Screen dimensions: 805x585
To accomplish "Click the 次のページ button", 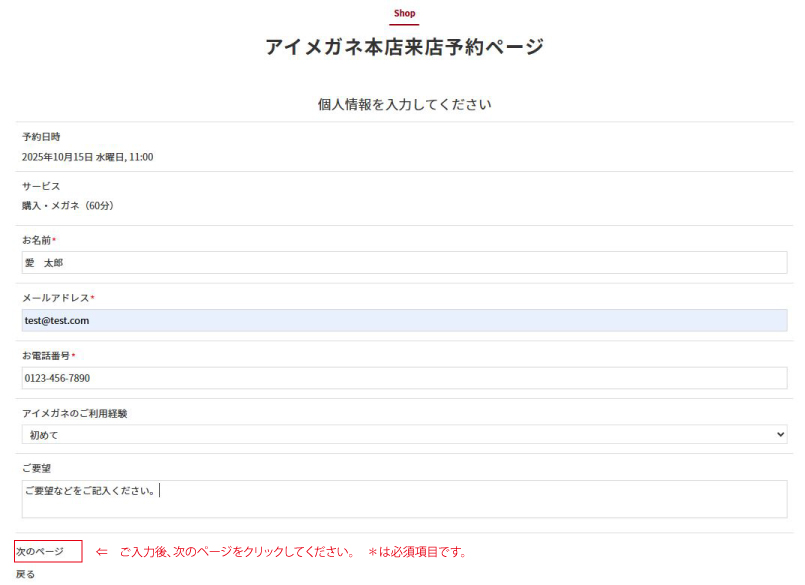I will 47,552.
